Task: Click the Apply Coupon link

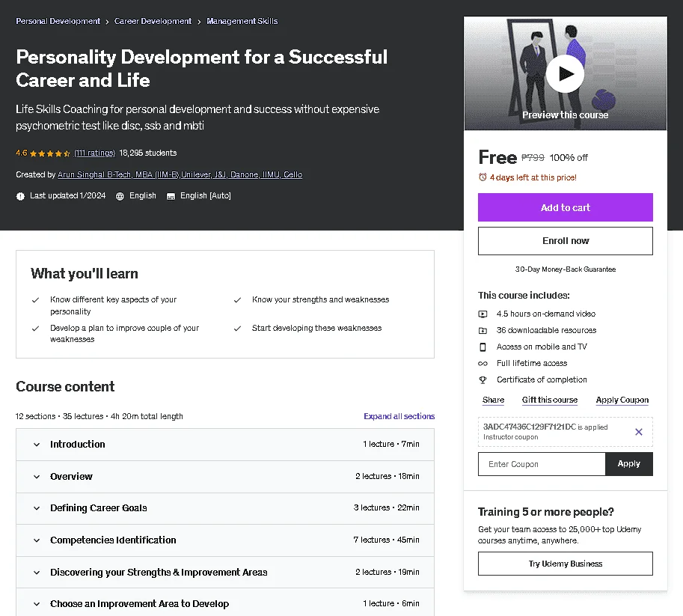Action: 622,400
